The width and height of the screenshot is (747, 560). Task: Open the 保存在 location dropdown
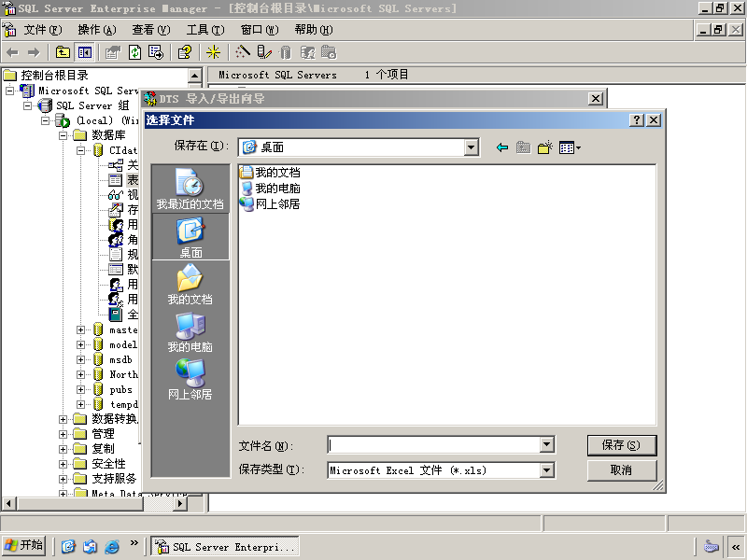click(x=472, y=147)
